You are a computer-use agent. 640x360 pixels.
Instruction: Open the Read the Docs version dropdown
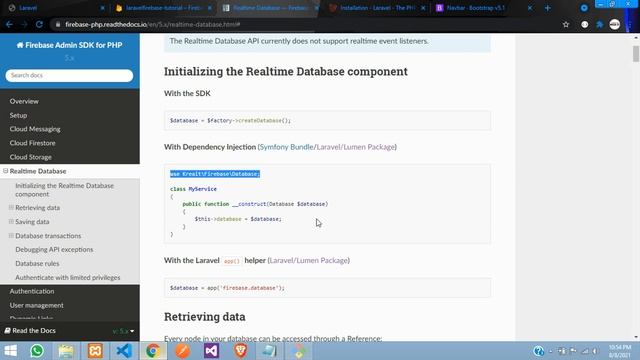tap(123, 331)
